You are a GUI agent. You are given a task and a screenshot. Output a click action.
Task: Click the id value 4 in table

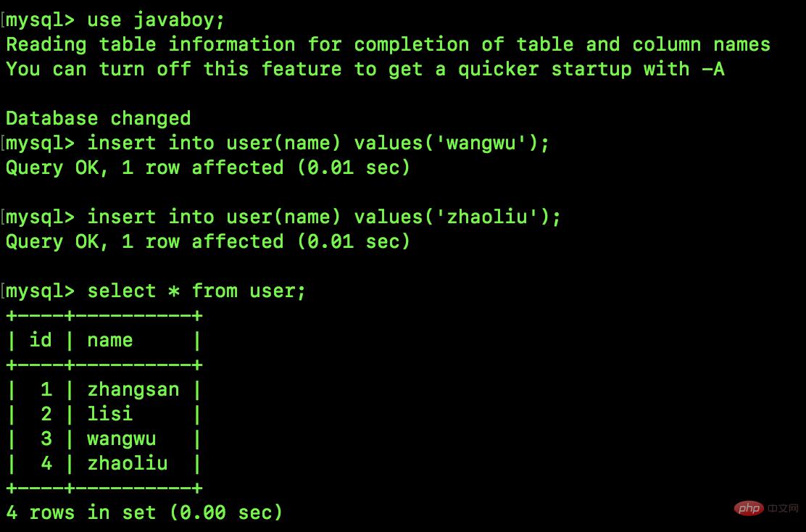(46, 463)
